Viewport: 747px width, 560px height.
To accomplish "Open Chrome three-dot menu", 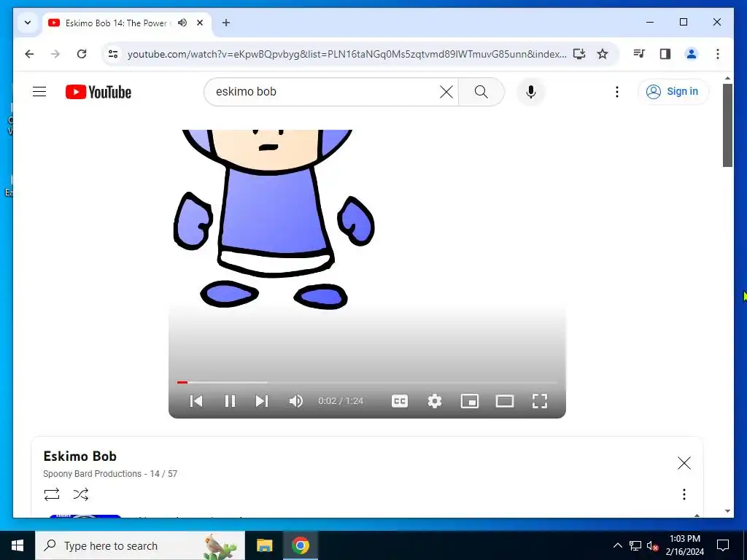I will [x=718, y=54].
